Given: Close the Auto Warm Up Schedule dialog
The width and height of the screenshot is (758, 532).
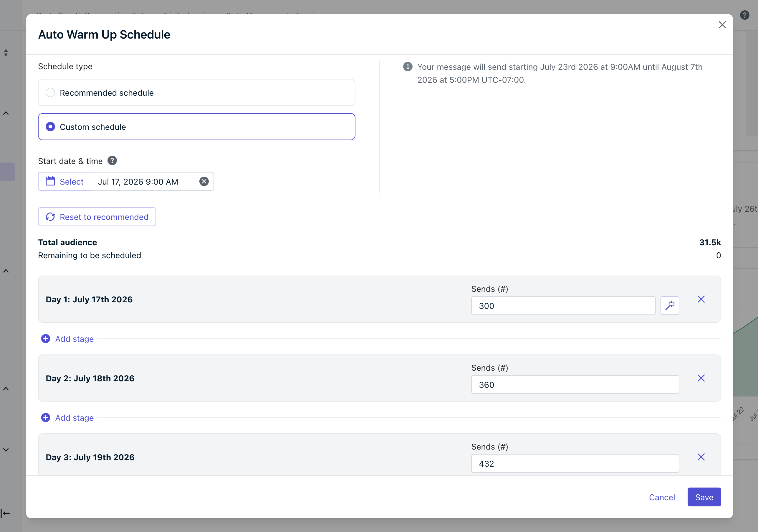Looking at the screenshot, I should pyautogui.click(x=722, y=25).
